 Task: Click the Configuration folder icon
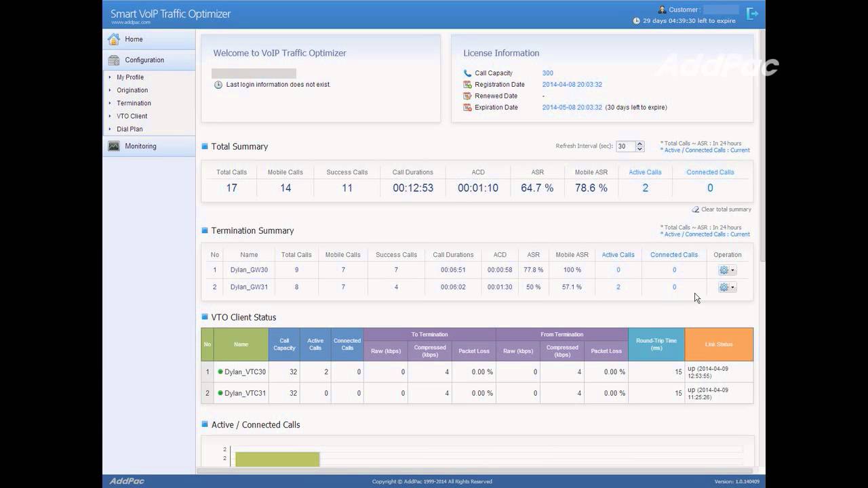pyautogui.click(x=113, y=60)
